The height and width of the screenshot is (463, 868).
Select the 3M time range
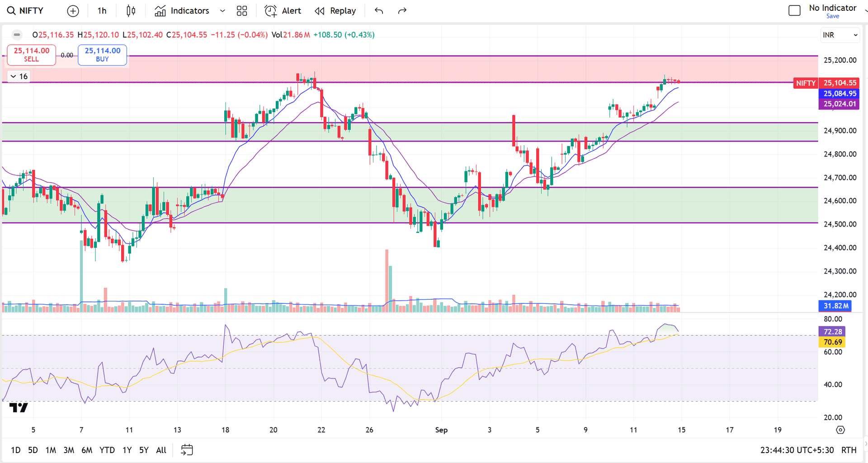tap(69, 450)
